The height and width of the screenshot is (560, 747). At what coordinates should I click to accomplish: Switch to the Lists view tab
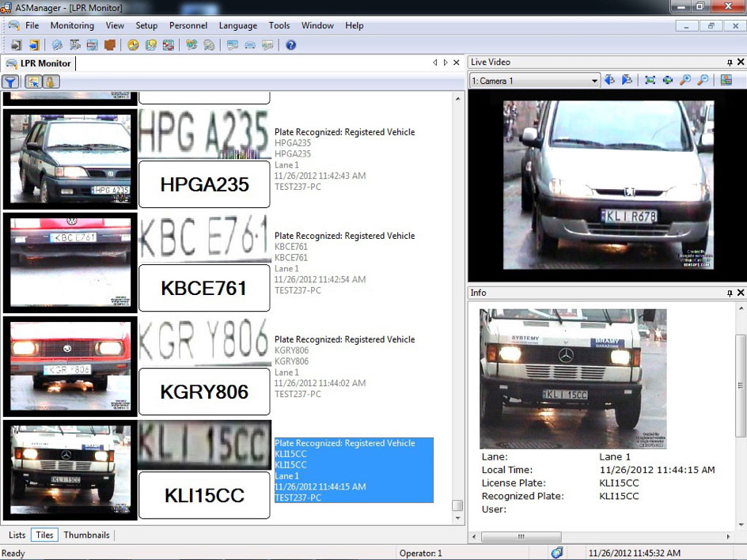click(x=17, y=535)
